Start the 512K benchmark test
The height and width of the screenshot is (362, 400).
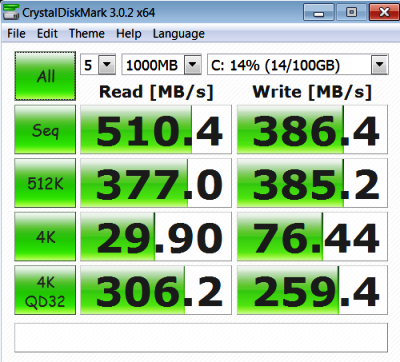point(45,183)
